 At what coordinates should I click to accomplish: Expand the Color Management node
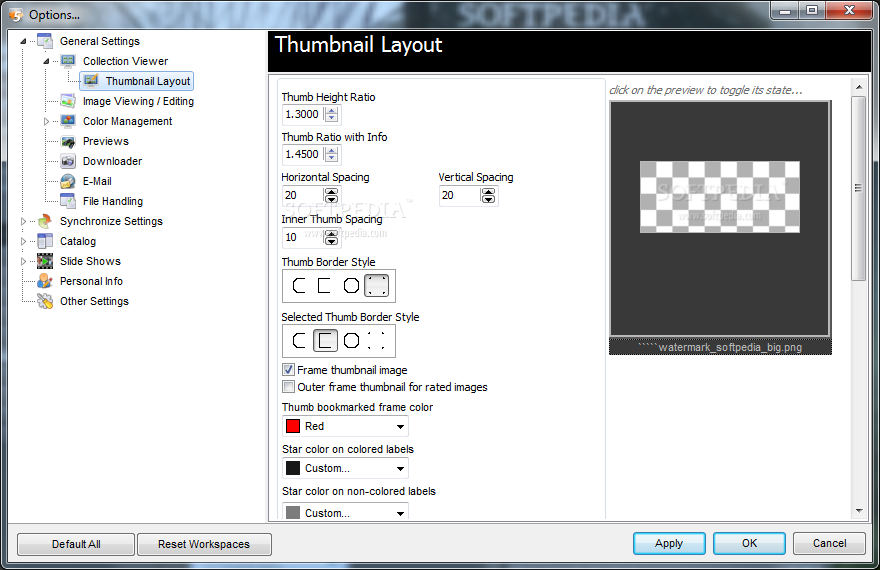point(47,121)
